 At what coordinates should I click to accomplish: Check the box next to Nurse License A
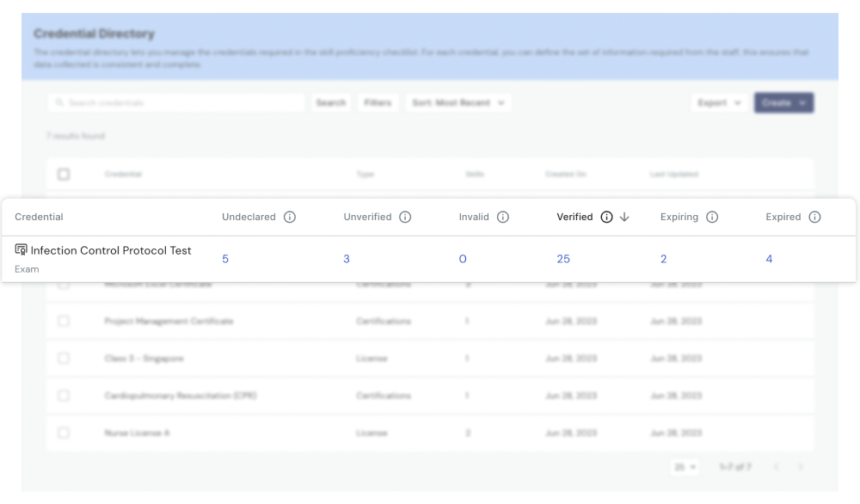[x=64, y=433]
